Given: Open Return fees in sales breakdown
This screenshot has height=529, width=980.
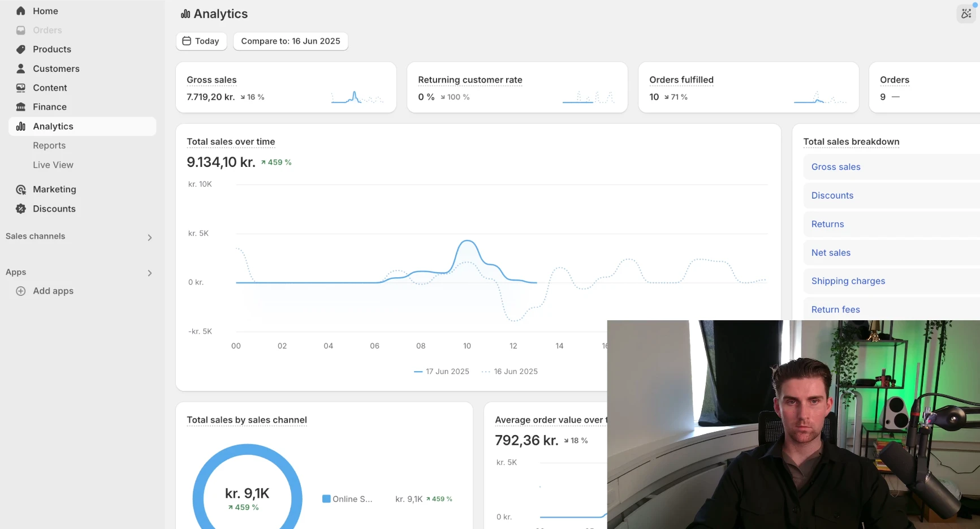Looking at the screenshot, I should tap(836, 309).
